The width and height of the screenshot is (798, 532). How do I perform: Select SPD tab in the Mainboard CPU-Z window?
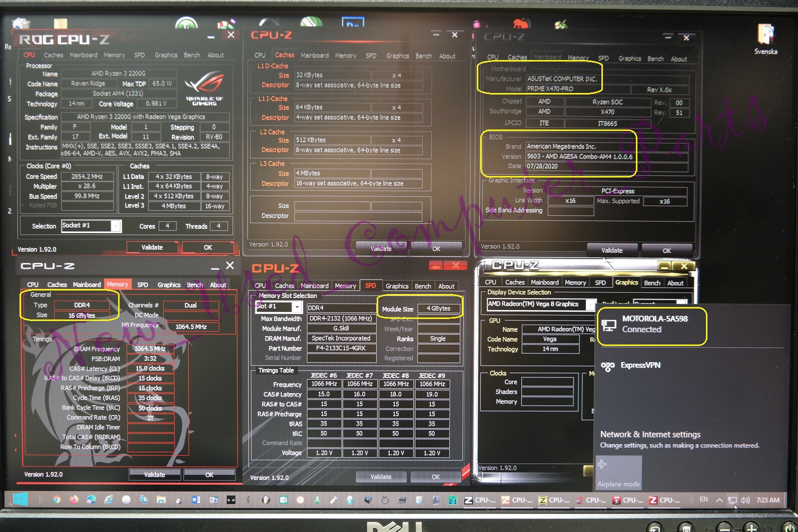603,58
